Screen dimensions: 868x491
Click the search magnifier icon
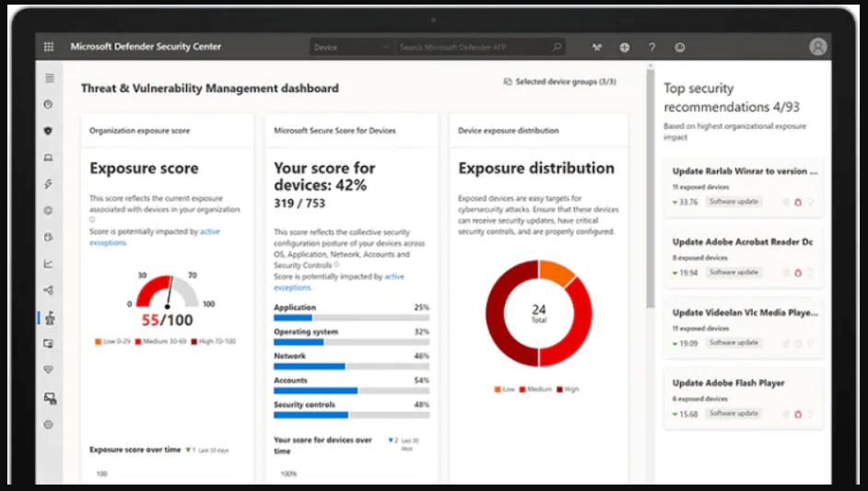pyautogui.click(x=557, y=47)
